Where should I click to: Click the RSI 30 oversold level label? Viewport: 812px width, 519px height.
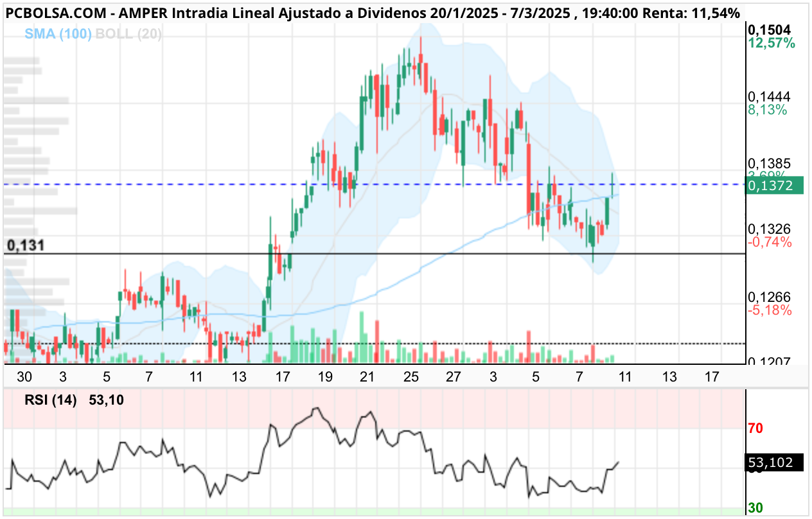755,507
